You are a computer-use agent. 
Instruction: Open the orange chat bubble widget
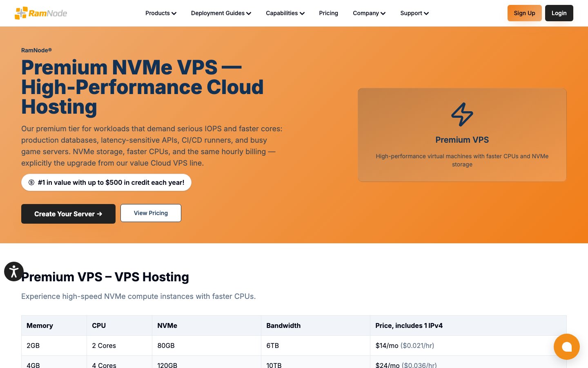tap(567, 347)
